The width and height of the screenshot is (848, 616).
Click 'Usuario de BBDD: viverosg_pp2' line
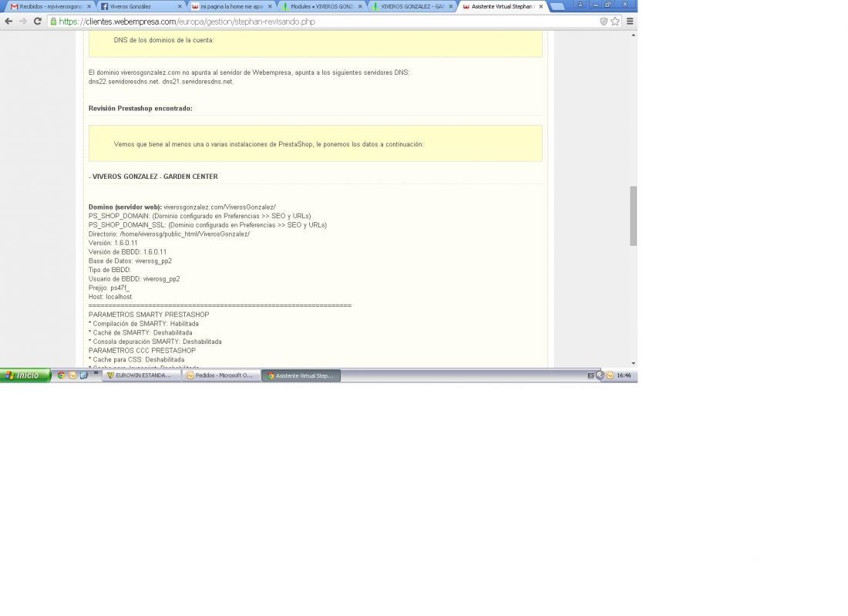(134, 279)
